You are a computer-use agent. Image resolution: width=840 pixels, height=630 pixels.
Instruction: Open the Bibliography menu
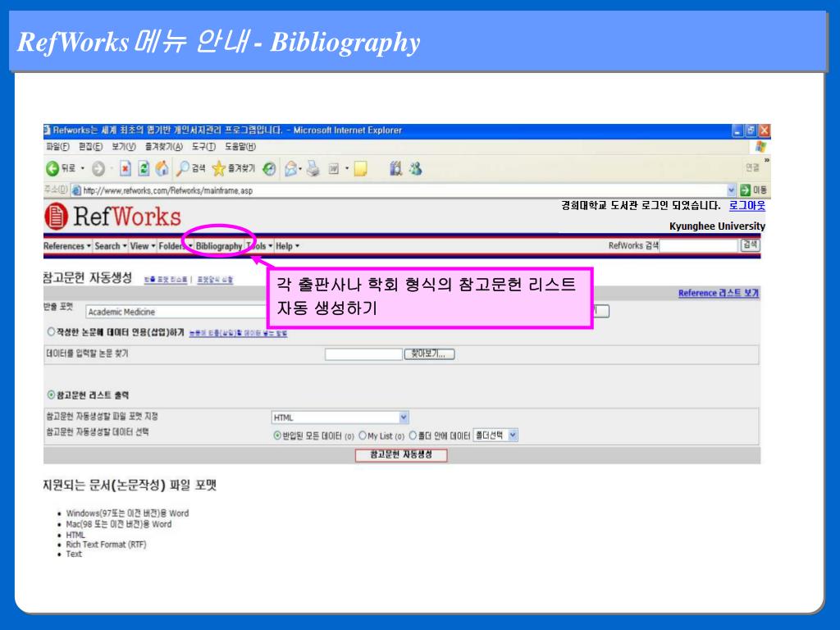click(218, 246)
